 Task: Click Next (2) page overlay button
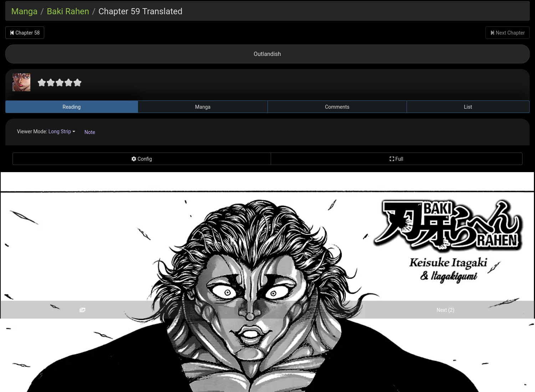(445, 310)
